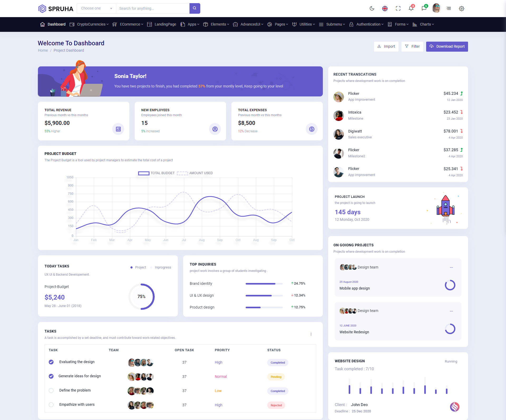This screenshot has width=506, height=420.
Task: Check 'Empathize with users' task
Action: point(51,405)
